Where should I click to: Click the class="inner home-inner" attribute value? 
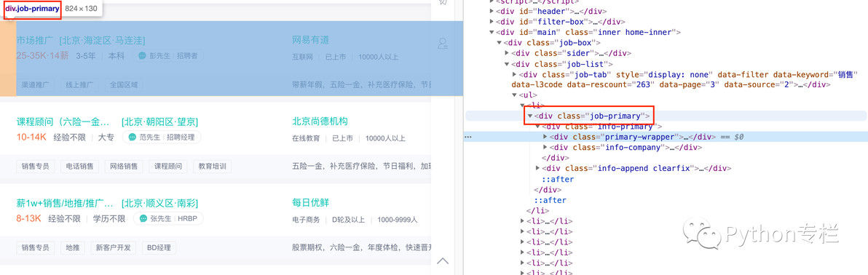[x=620, y=33]
